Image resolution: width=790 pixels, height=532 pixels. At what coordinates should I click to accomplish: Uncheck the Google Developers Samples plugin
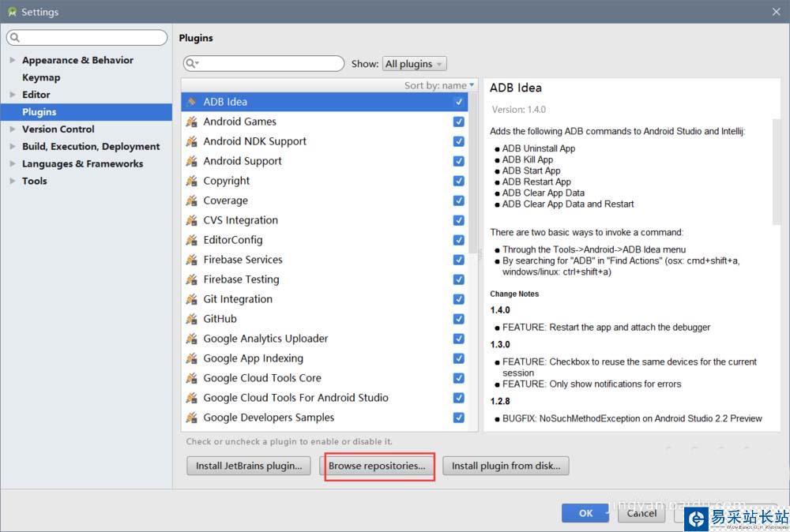[458, 418]
